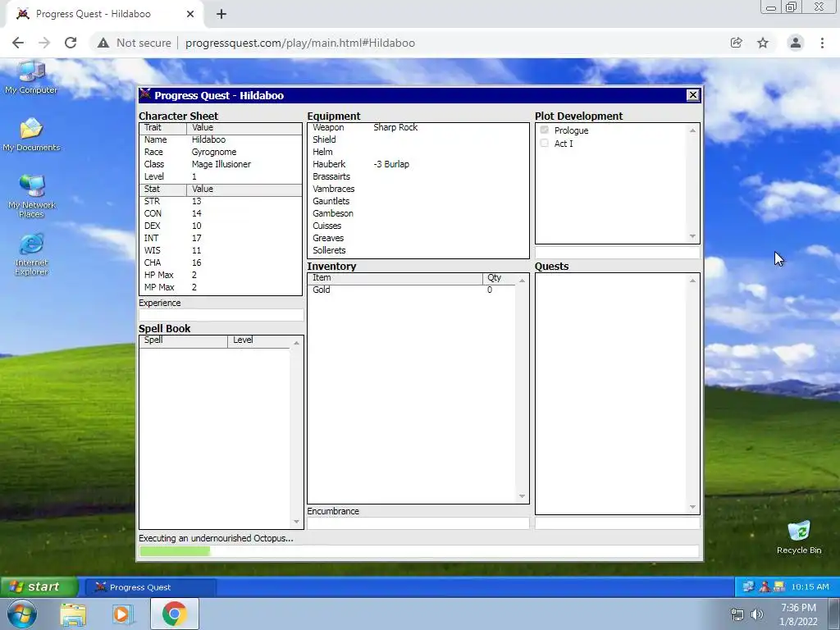The image size is (840, 630).
Task: Open the Chrome profile avatar
Action: click(796, 43)
